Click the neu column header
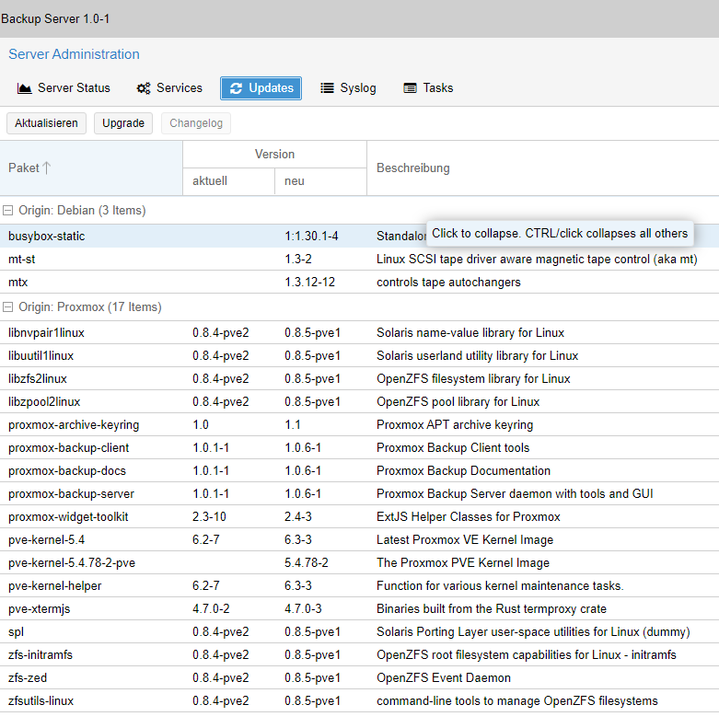 [x=320, y=181]
